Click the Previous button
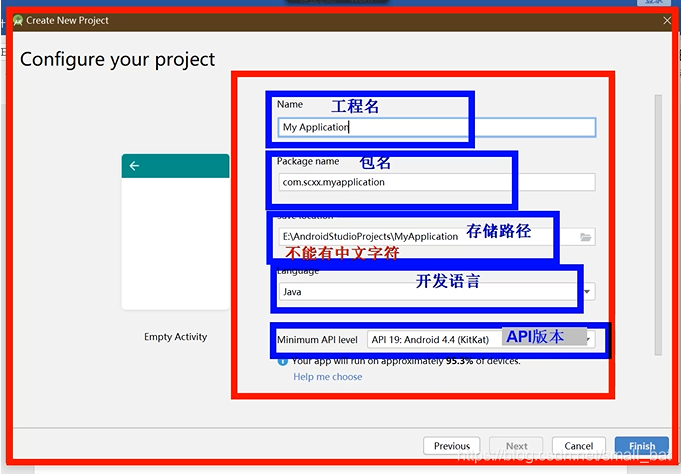Image resolution: width=682 pixels, height=474 pixels. pos(451,446)
